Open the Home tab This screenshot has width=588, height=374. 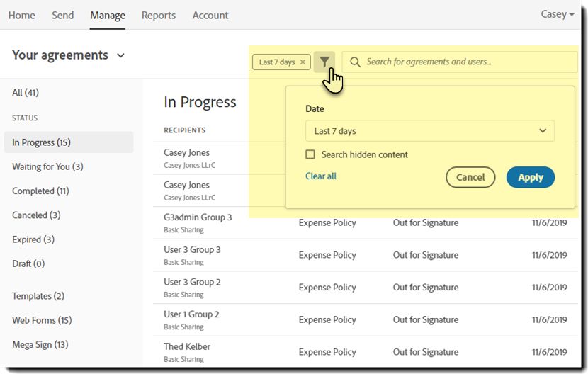click(x=21, y=15)
